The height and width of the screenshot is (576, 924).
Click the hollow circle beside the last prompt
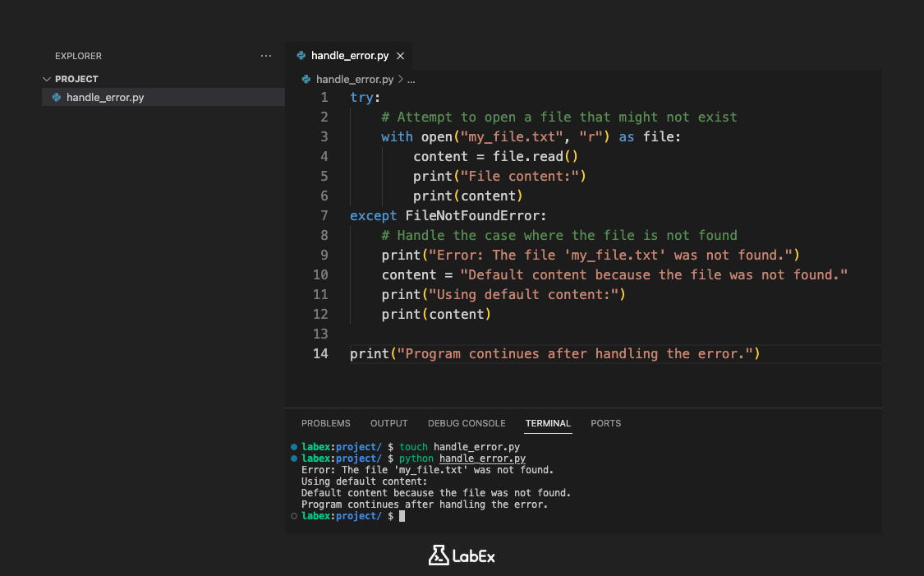(x=294, y=516)
